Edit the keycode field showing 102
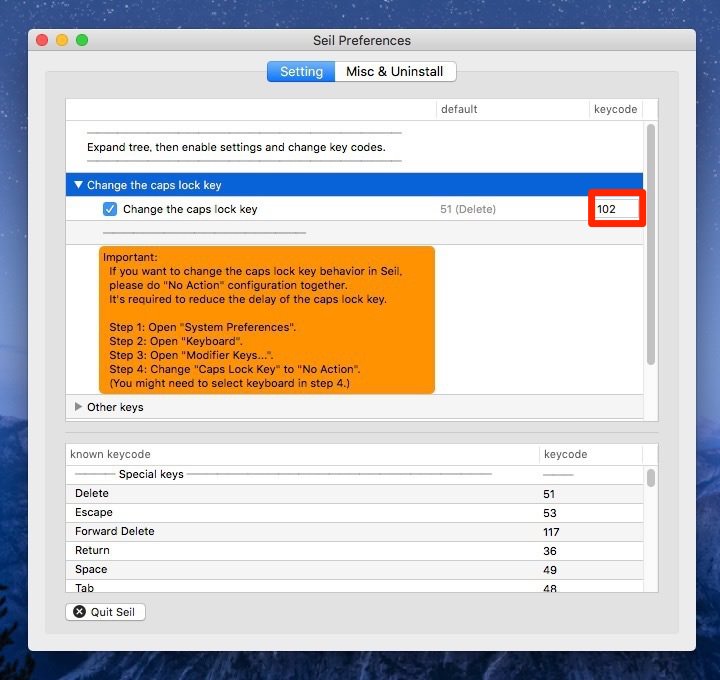Viewport: 720px width, 680px height. coord(616,209)
